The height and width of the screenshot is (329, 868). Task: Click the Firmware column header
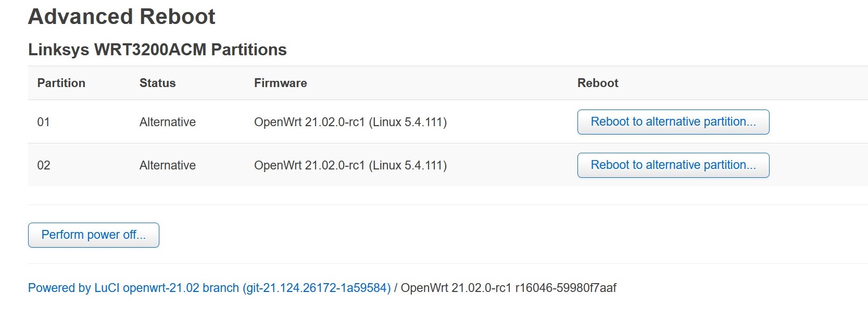pyautogui.click(x=280, y=83)
